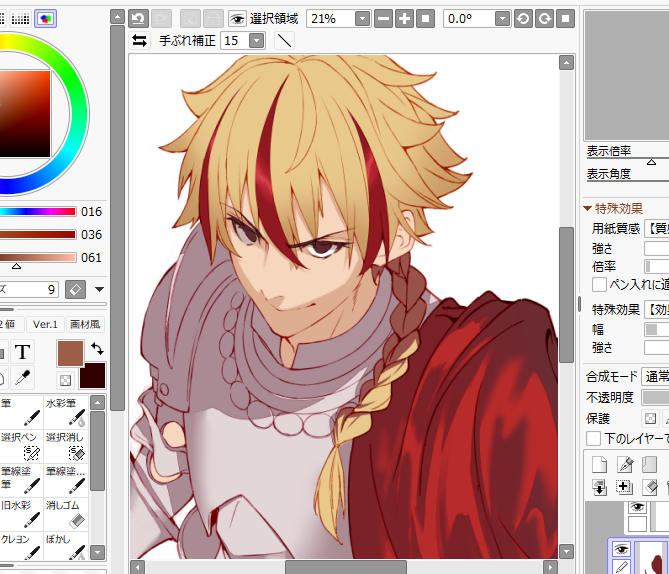
Task: Select the 水彩筆 watercolor brush
Action: pos(66,412)
